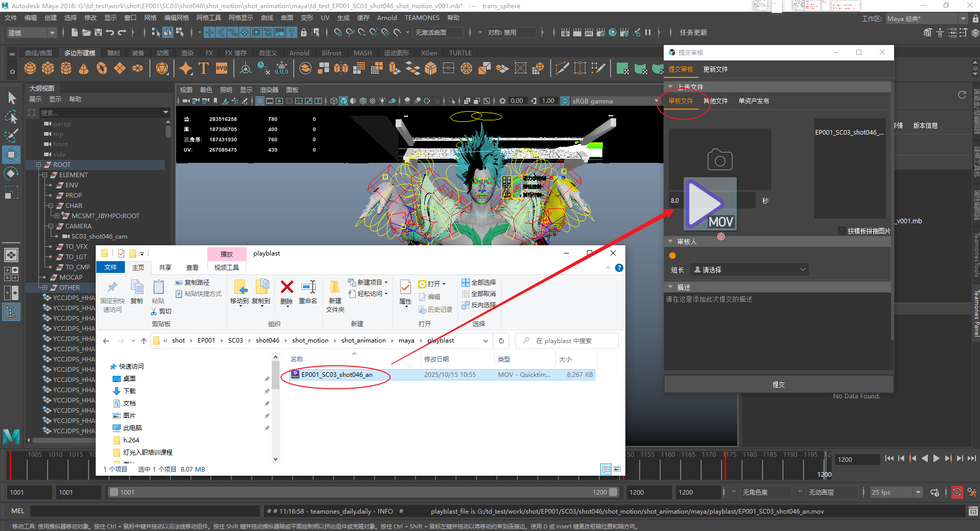
Task: Select the 其他文件 upload option
Action: click(715, 101)
